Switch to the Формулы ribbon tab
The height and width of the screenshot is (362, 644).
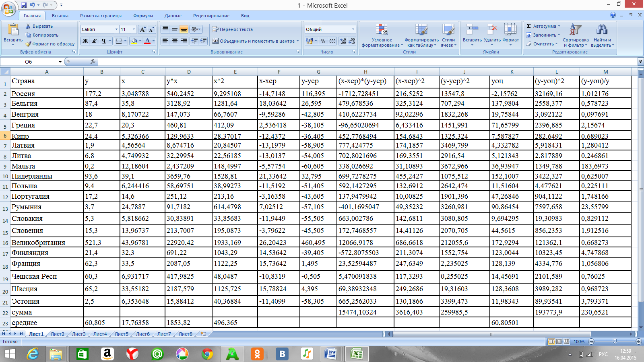(x=143, y=16)
